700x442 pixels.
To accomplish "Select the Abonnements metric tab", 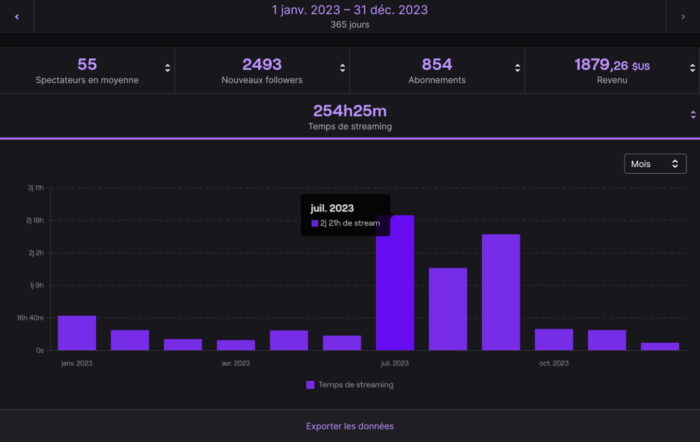I will (x=437, y=71).
